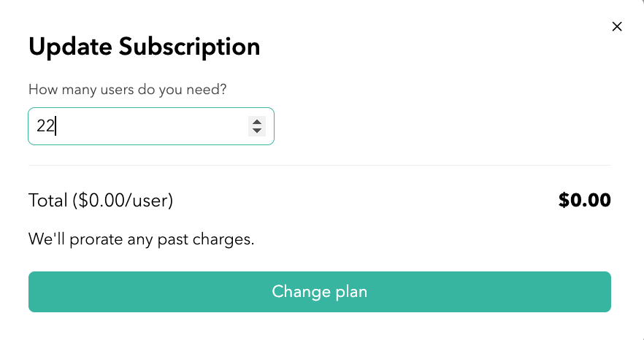Decrease user count with down arrow
The width and height of the screenshot is (644, 340).
tap(256, 131)
